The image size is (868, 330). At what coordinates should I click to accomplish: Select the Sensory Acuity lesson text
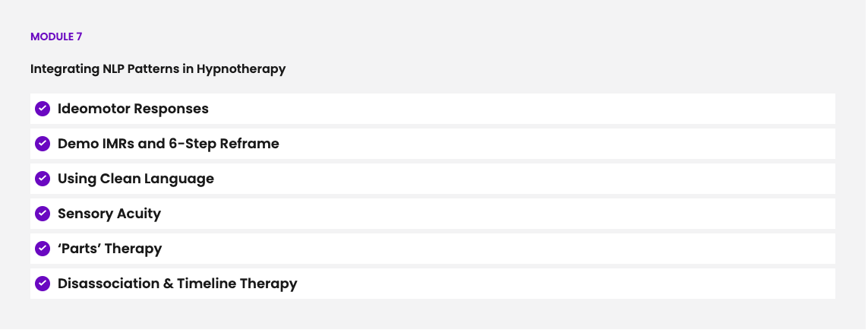pos(109,214)
